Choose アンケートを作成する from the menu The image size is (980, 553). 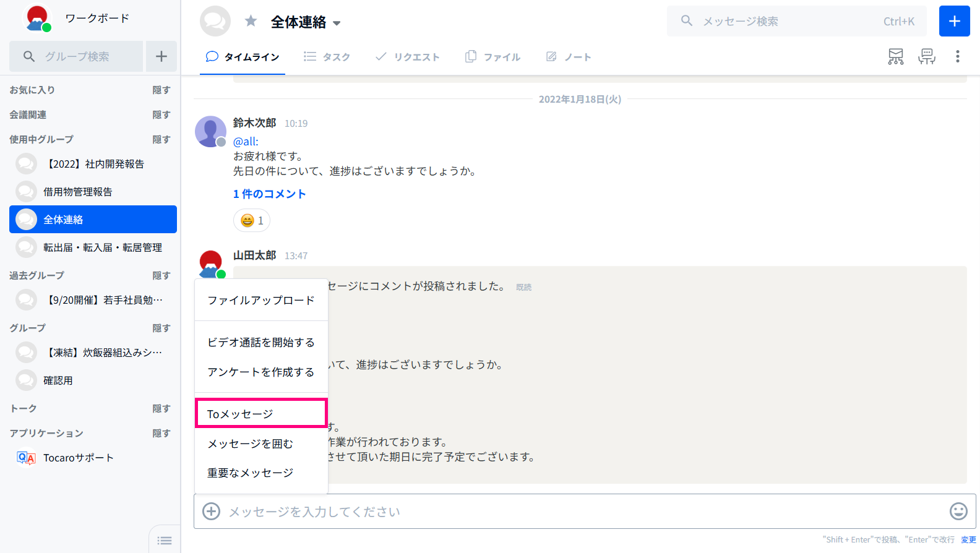pos(261,372)
